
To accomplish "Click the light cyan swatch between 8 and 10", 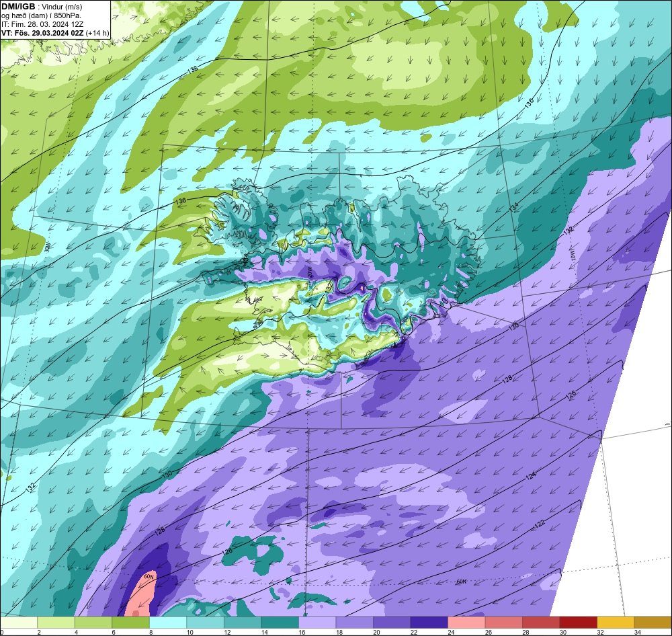I will [x=168, y=622].
